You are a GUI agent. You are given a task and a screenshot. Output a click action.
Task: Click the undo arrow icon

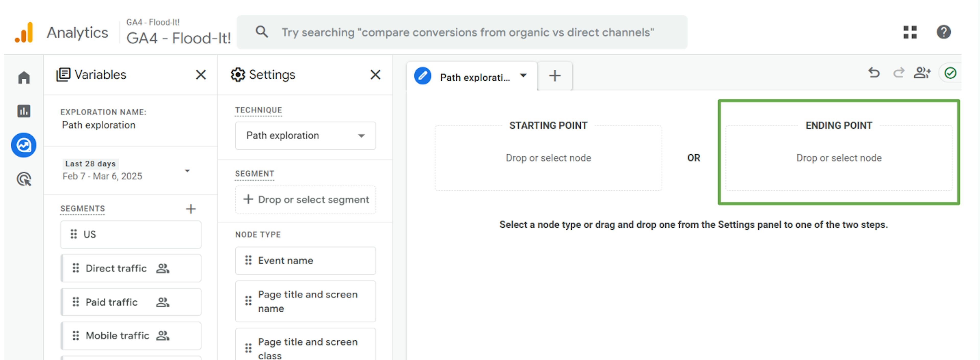coord(874,72)
